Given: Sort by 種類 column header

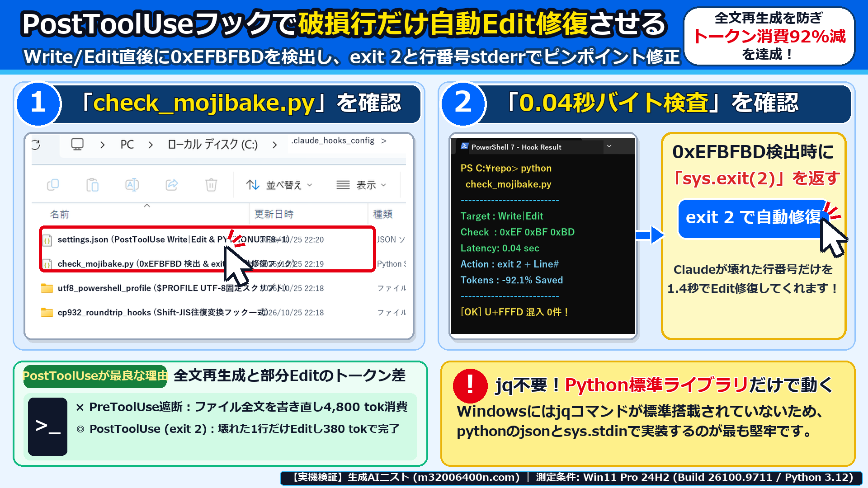Looking at the screenshot, I should (x=382, y=214).
